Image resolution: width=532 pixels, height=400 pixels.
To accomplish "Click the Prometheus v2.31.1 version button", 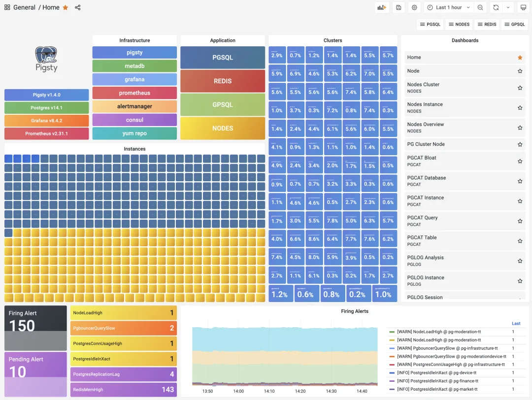I will coord(46,133).
